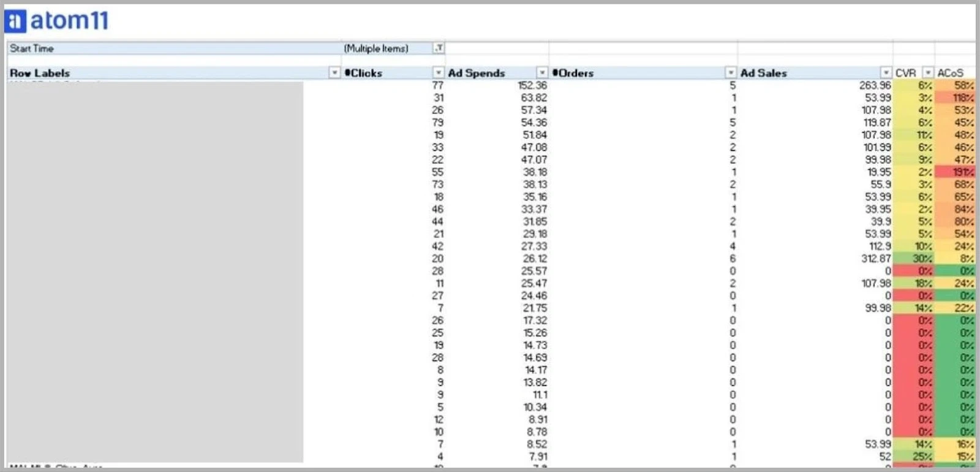Open the Ad Spends column dropdown arrow
Image resolution: width=980 pixels, height=472 pixels.
coord(541,72)
